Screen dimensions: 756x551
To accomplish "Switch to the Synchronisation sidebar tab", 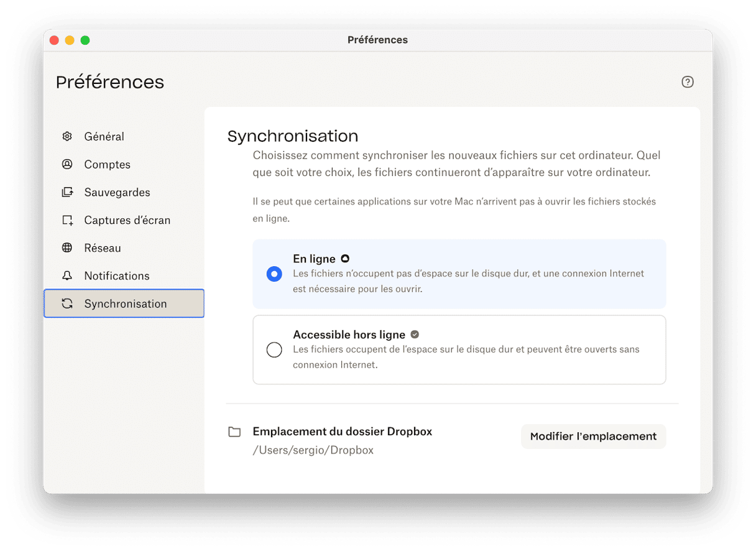I will 124,303.
